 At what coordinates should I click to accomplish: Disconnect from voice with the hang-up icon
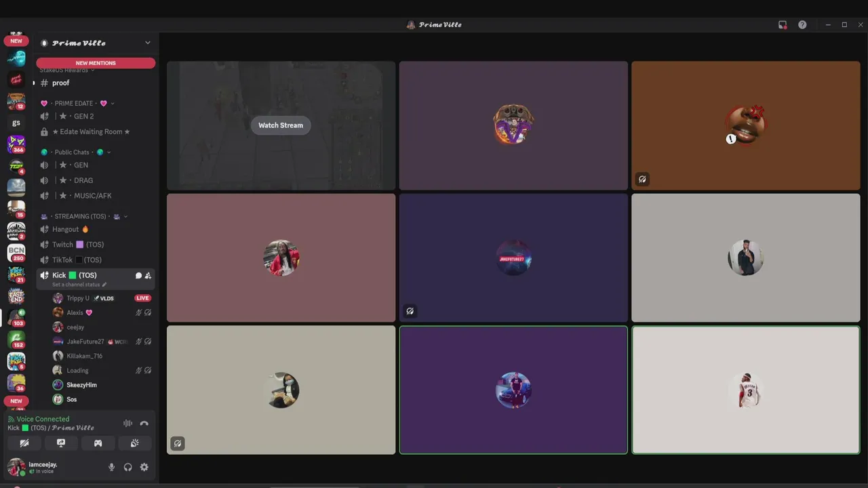pos(144,424)
